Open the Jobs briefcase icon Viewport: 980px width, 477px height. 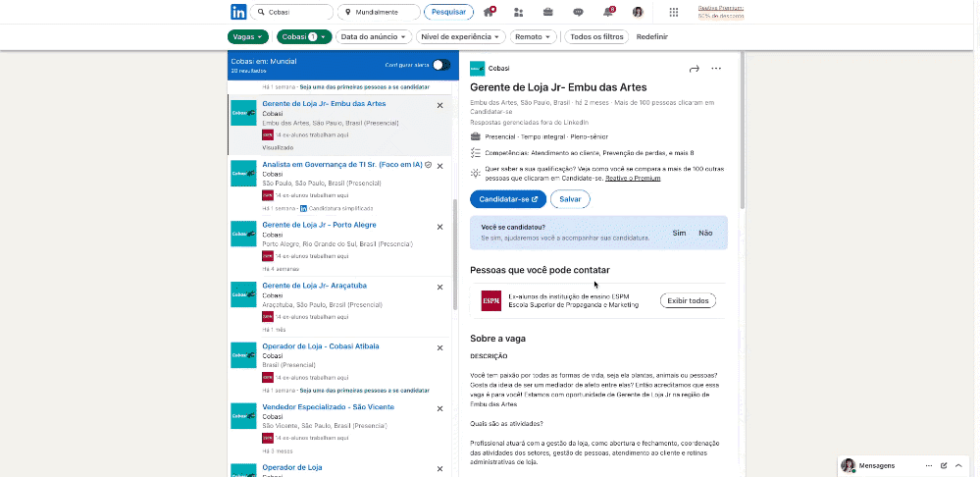coord(548,12)
